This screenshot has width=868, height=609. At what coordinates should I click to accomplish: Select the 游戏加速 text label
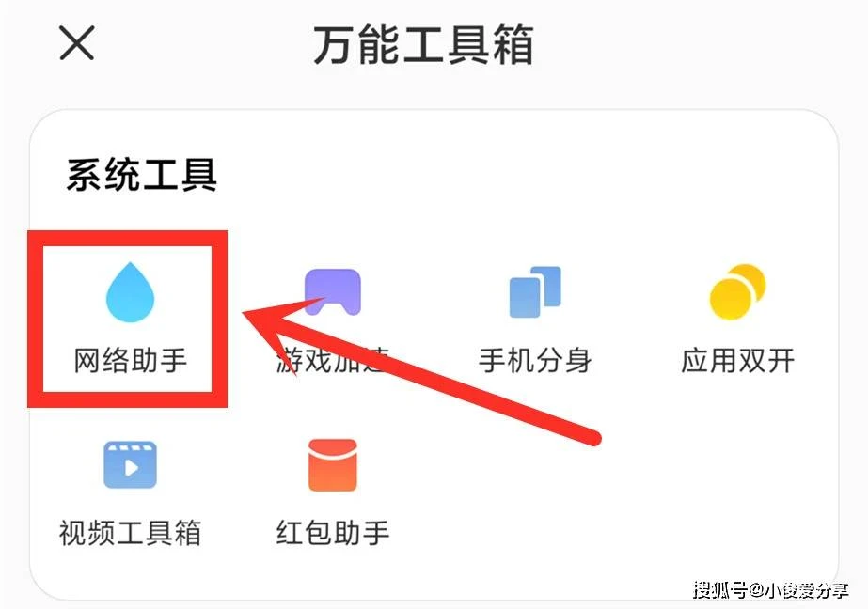333,361
